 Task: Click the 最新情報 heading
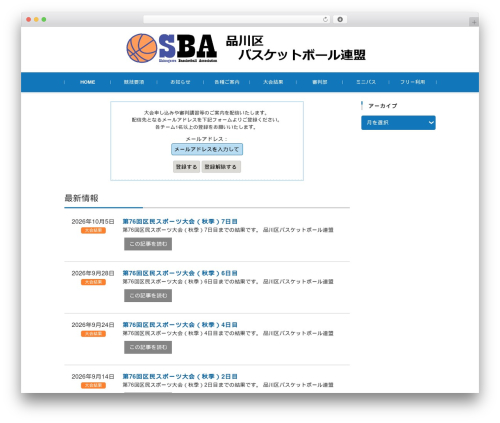[81, 198]
